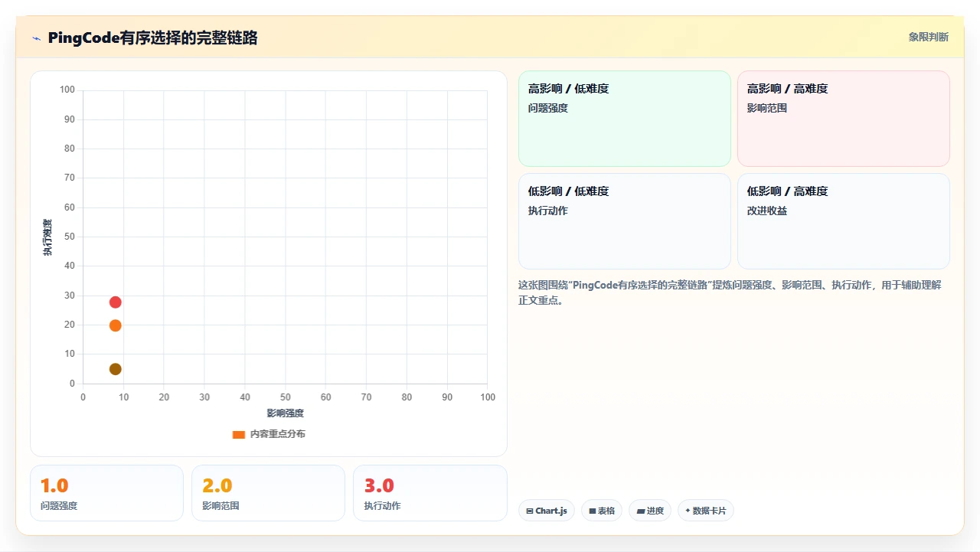
Task: Click the brown data point on the chart
Action: [x=116, y=369]
